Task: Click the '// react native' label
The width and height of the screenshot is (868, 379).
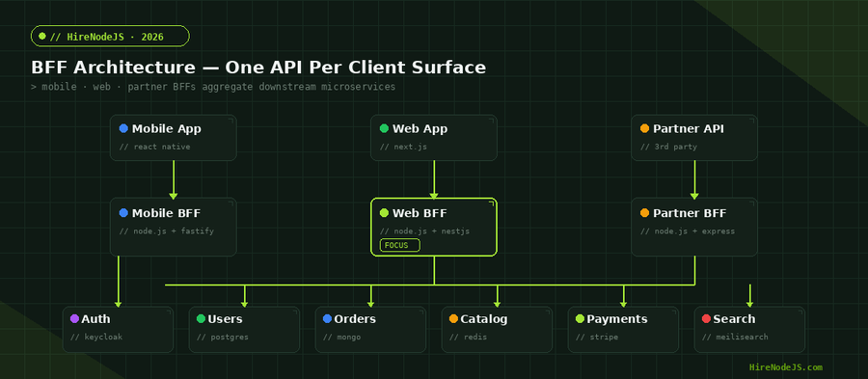Action: (155, 148)
